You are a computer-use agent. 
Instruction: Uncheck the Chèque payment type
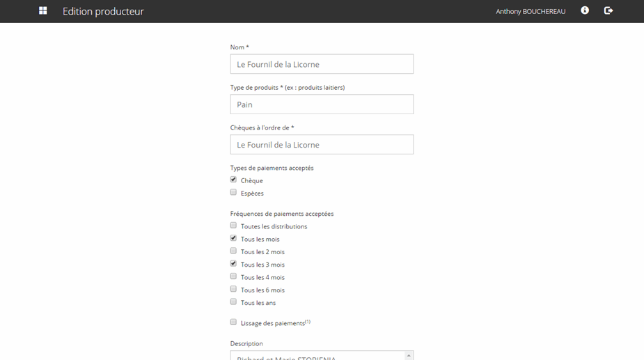click(234, 180)
